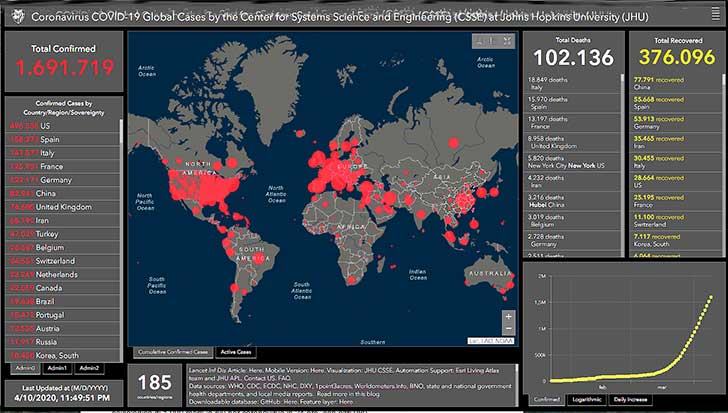Click the leftmost icon in the map toolbar
The image size is (728, 413).
pos(480,41)
